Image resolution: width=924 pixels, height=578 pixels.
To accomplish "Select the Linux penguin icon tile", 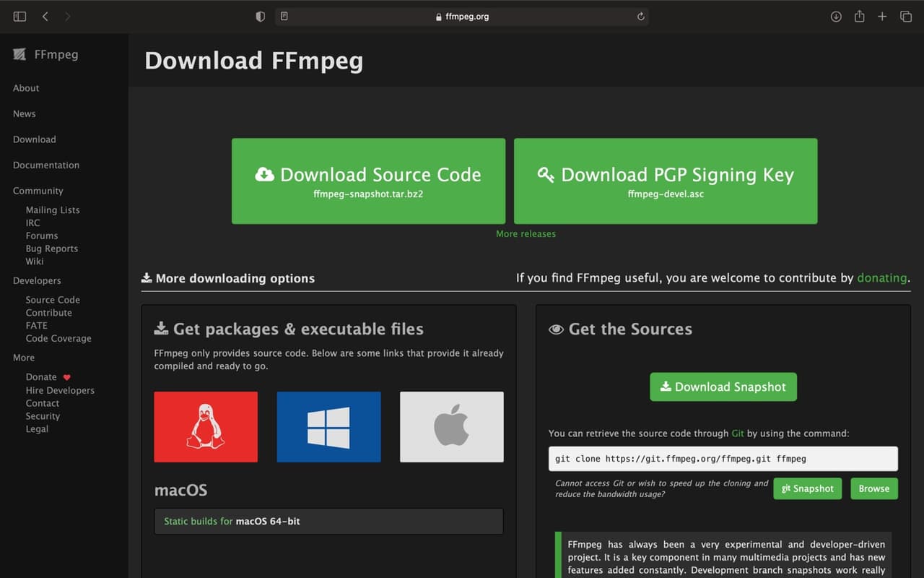I will (206, 427).
